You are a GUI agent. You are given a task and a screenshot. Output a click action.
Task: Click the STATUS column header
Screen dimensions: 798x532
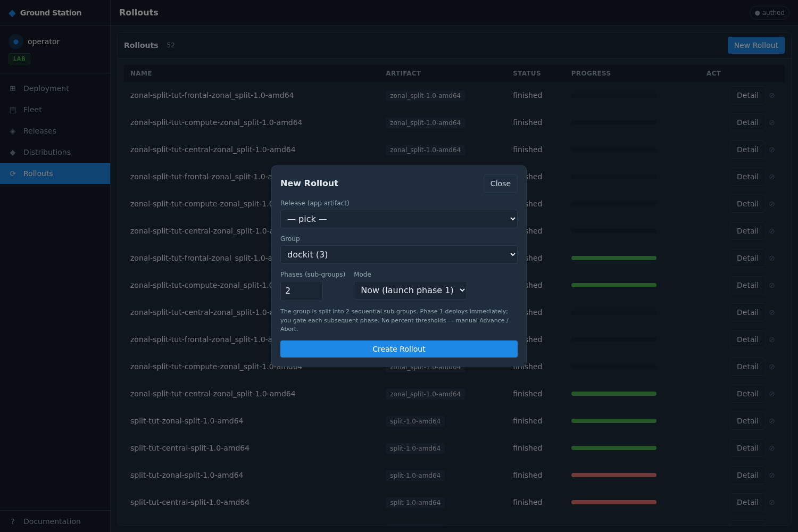click(527, 73)
